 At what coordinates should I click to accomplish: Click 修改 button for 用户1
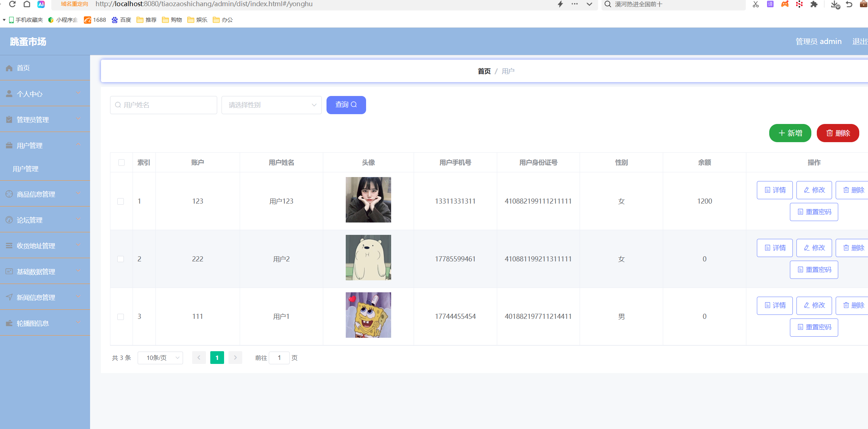[x=814, y=305]
